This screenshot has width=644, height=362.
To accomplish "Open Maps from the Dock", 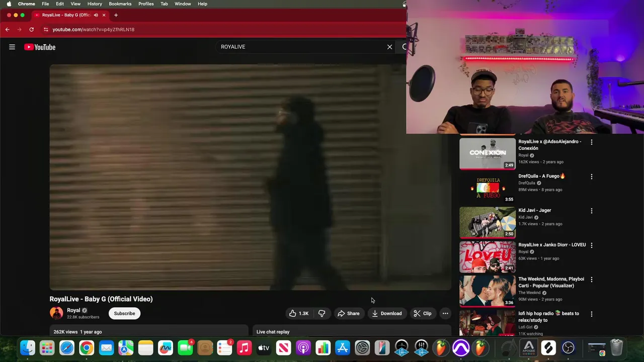I will pos(126,347).
